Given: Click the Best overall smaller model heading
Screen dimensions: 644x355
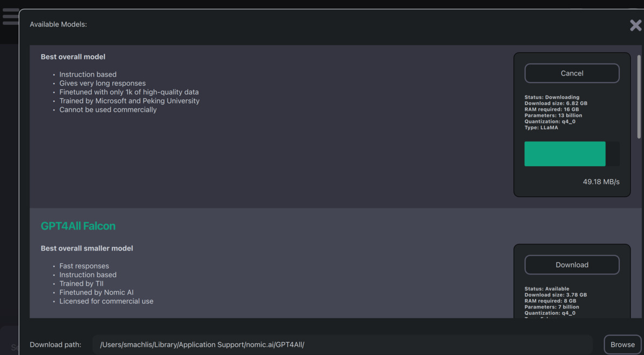Looking at the screenshot, I should 87,248.
